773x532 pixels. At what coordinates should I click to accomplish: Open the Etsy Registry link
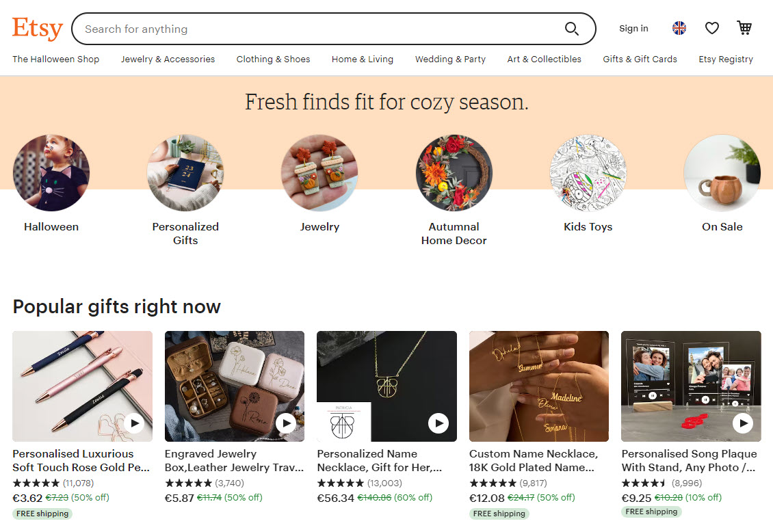pos(725,59)
